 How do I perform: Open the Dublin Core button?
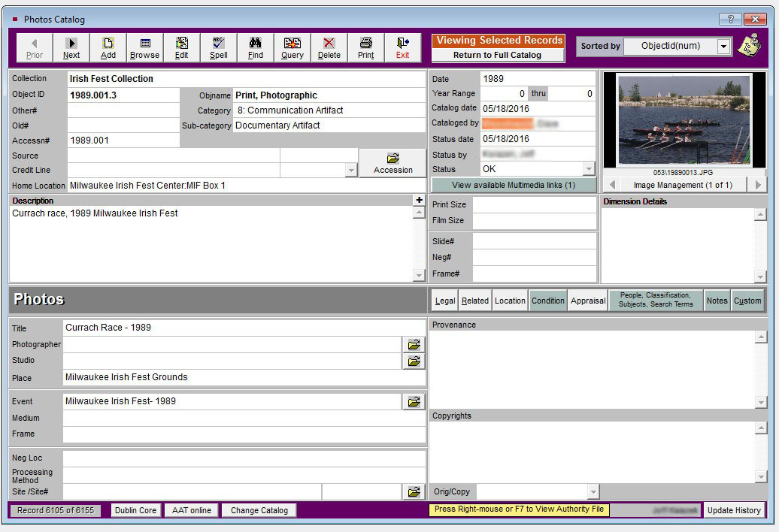(x=135, y=510)
